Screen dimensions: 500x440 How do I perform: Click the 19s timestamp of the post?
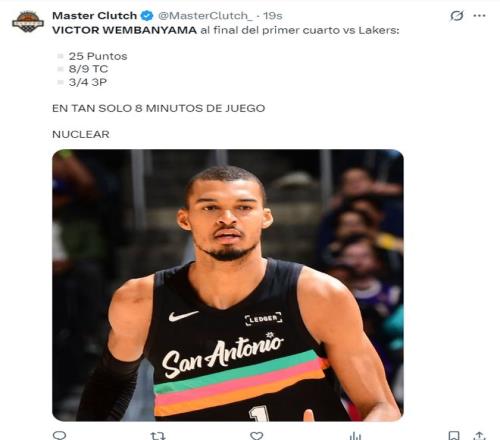click(273, 16)
